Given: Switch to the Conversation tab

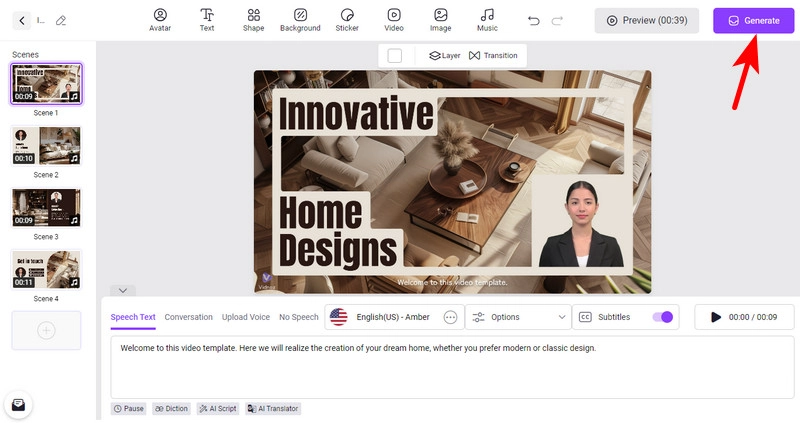Looking at the screenshot, I should [x=188, y=317].
